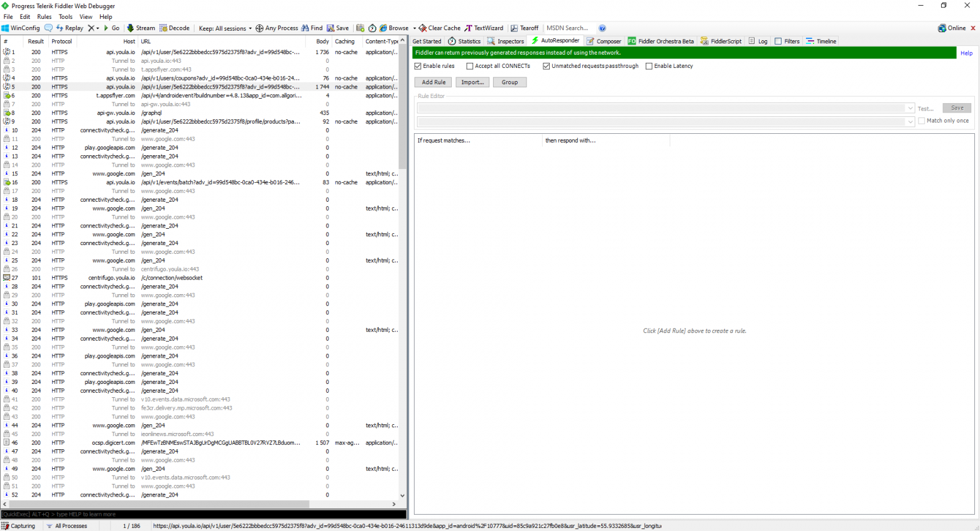Toggle Stream mode
Viewport: 980px width, 531px height.
tap(141, 28)
